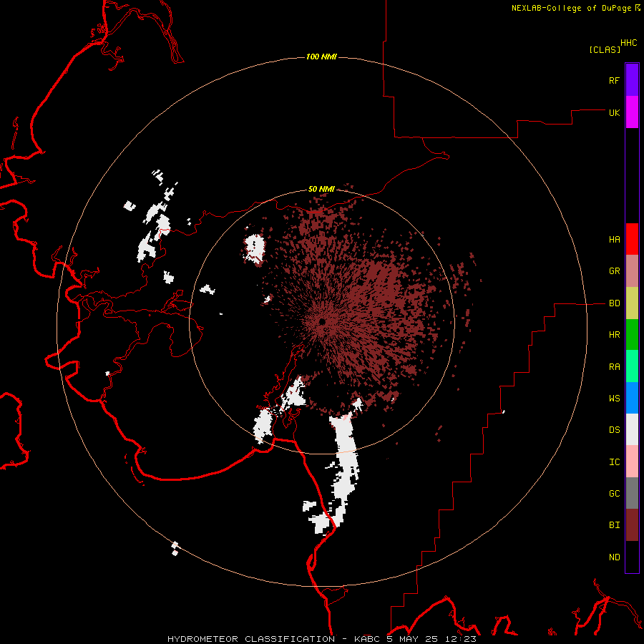The width and height of the screenshot is (644, 644).
Task: Click the KABC station identifier
Action: [x=369, y=639]
